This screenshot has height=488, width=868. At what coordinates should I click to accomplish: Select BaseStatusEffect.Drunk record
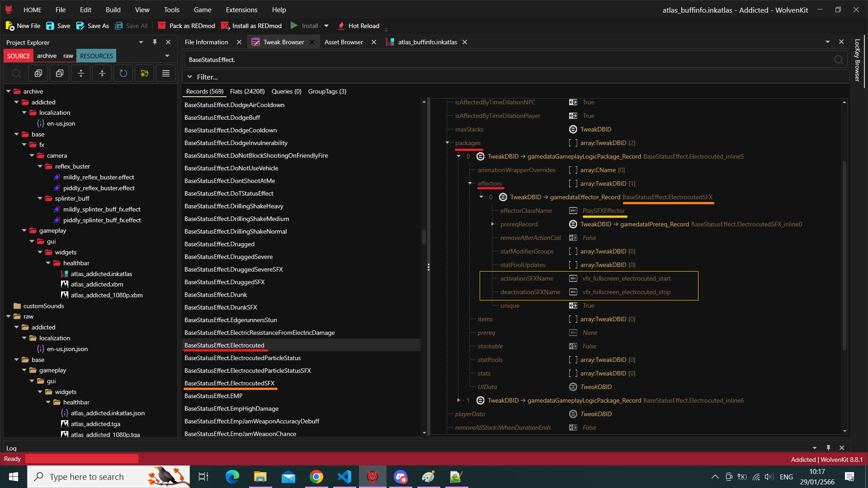[216, 295]
